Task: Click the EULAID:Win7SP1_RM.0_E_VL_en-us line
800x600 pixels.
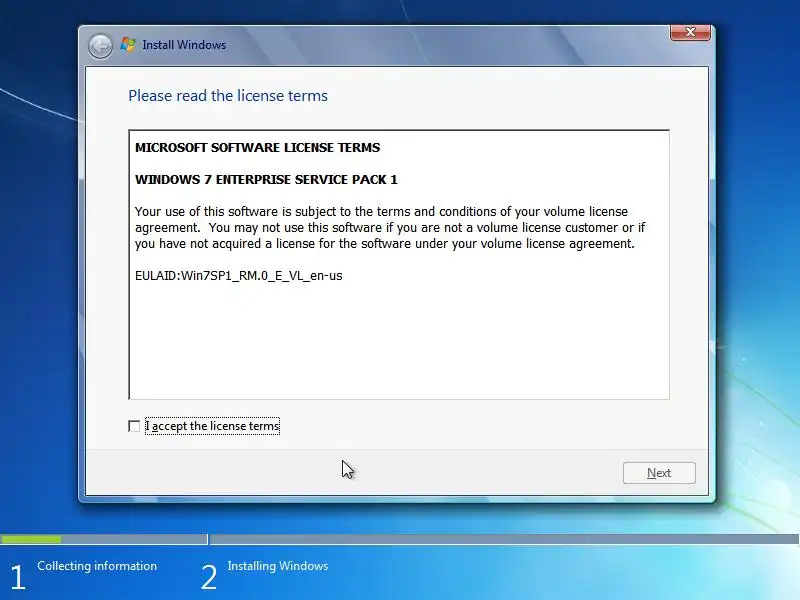Action: tap(238, 276)
